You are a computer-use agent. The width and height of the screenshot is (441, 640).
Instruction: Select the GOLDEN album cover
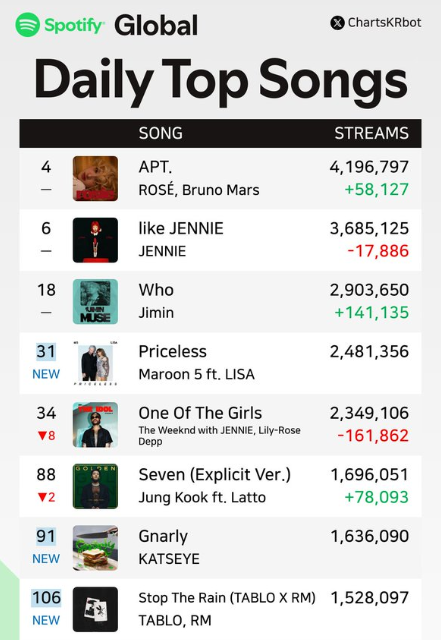pyautogui.click(x=95, y=486)
